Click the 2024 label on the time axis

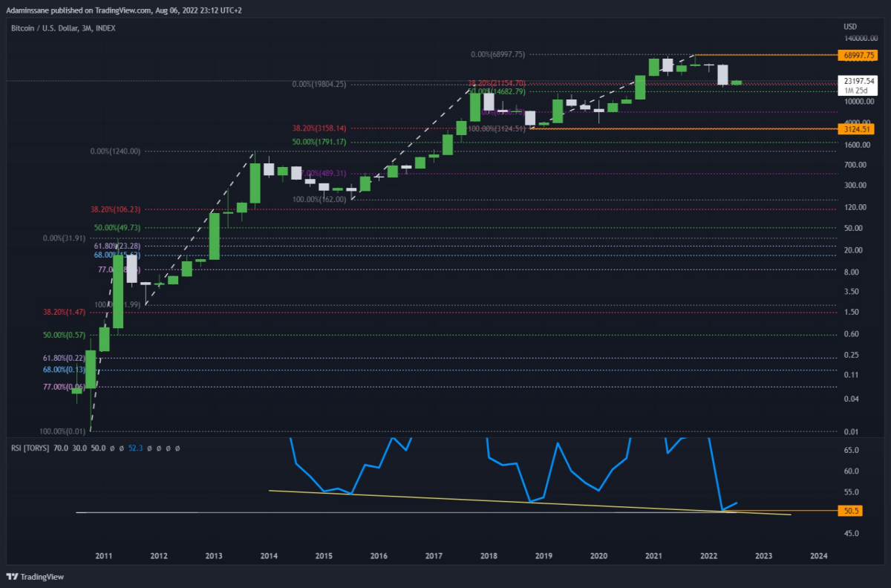(819, 555)
